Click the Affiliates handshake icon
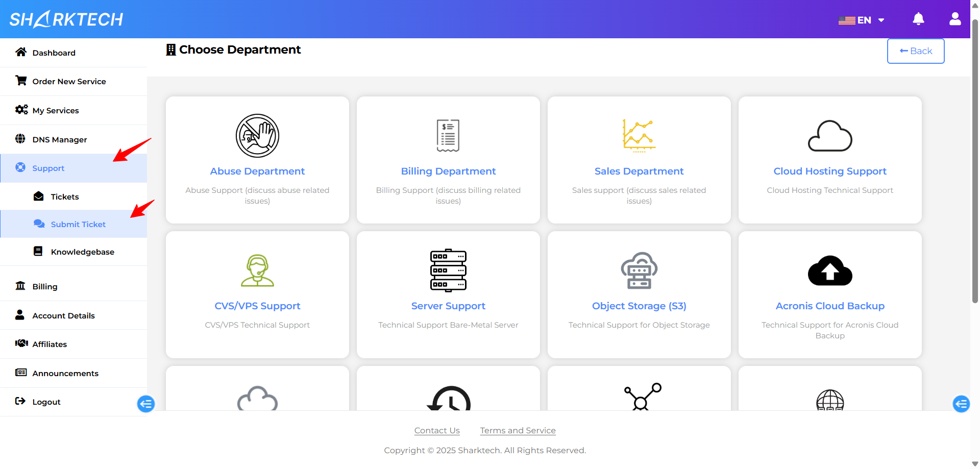 click(21, 343)
